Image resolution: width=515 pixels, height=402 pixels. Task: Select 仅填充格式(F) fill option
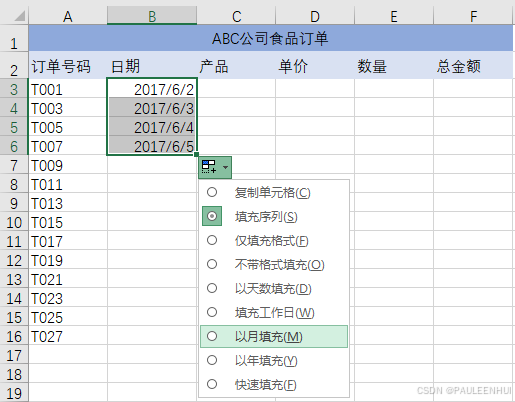coord(274,241)
